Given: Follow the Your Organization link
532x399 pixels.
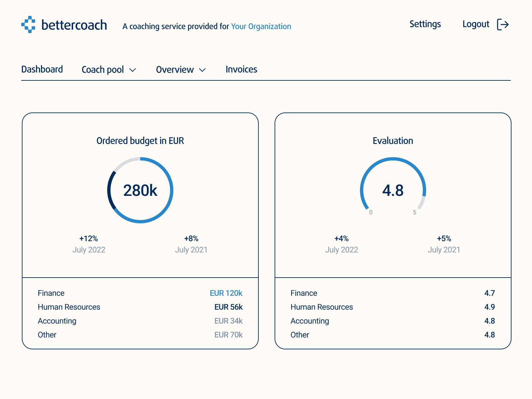Looking at the screenshot, I should point(261,26).
